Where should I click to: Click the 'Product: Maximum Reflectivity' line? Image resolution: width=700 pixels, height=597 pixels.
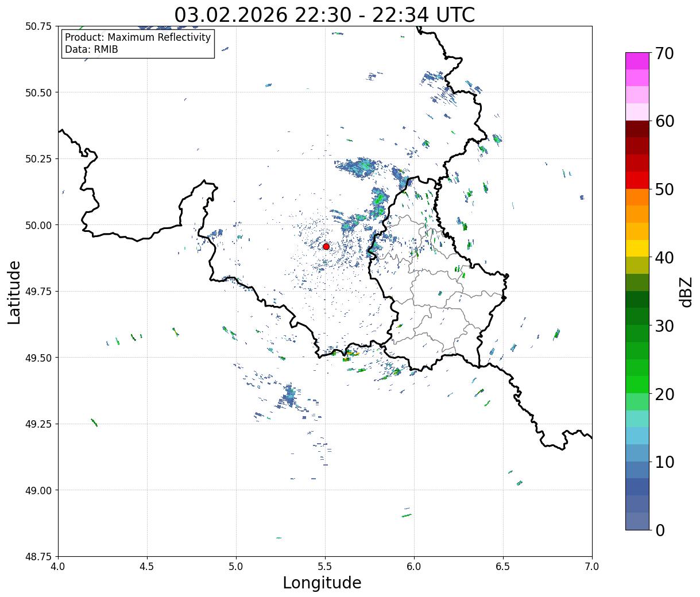[x=138, y=37]
